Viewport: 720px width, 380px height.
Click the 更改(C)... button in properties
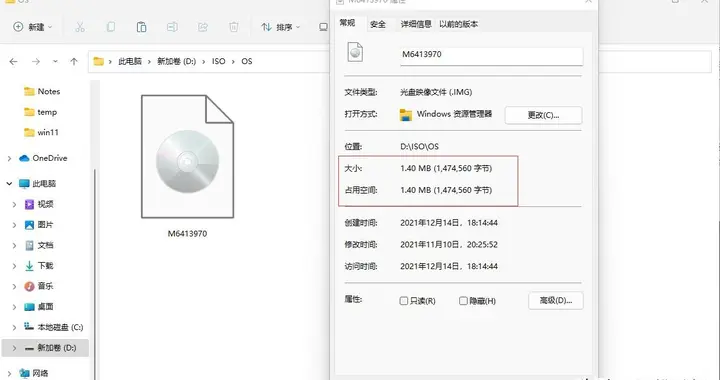tap(543, 115)
